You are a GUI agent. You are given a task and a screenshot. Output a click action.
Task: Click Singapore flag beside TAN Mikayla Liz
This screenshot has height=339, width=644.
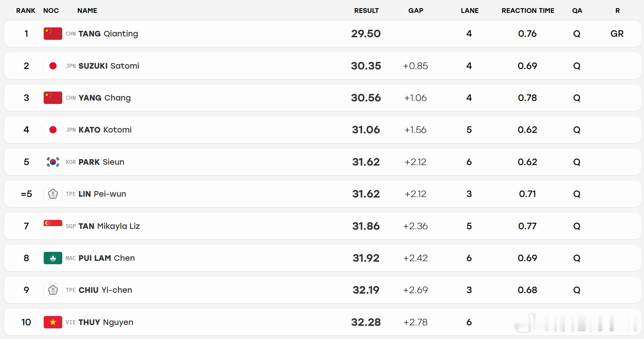pos(53,226)
